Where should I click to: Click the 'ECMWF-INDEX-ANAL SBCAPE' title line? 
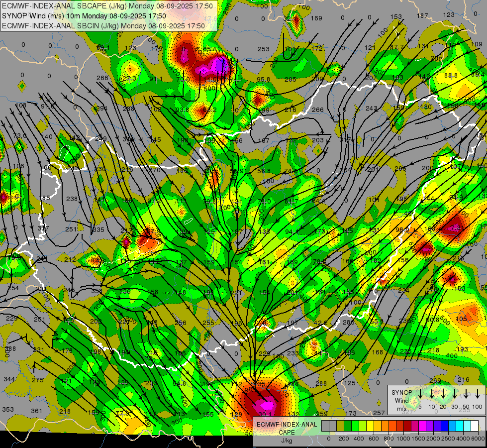(x=107, y=6)
